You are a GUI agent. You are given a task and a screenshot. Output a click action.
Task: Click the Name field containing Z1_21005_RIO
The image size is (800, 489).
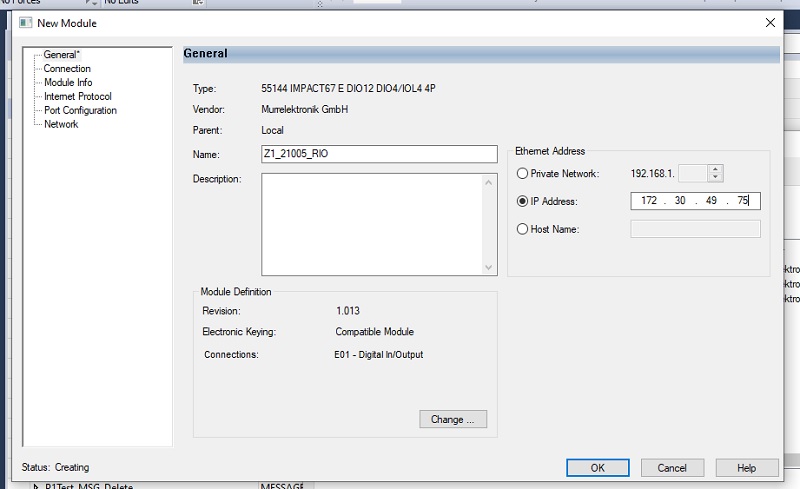(x=379, y=154)
